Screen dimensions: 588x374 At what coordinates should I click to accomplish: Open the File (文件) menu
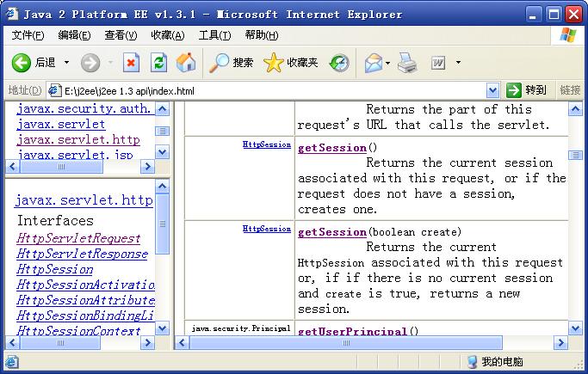click(x=28, y=35)
